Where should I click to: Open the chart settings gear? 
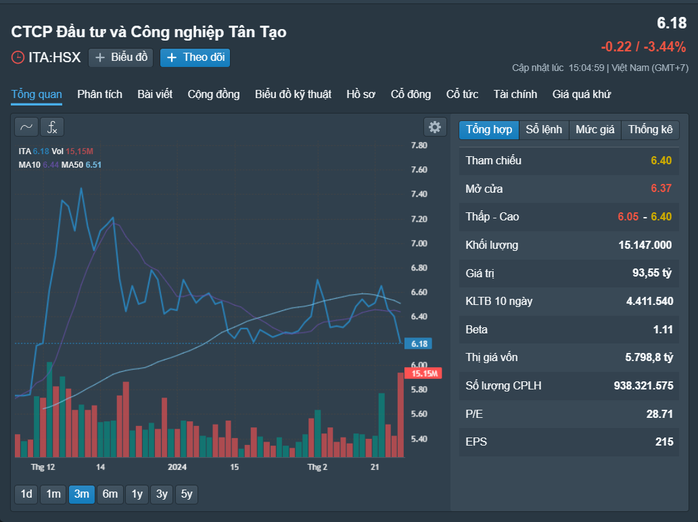coord(434,127)
